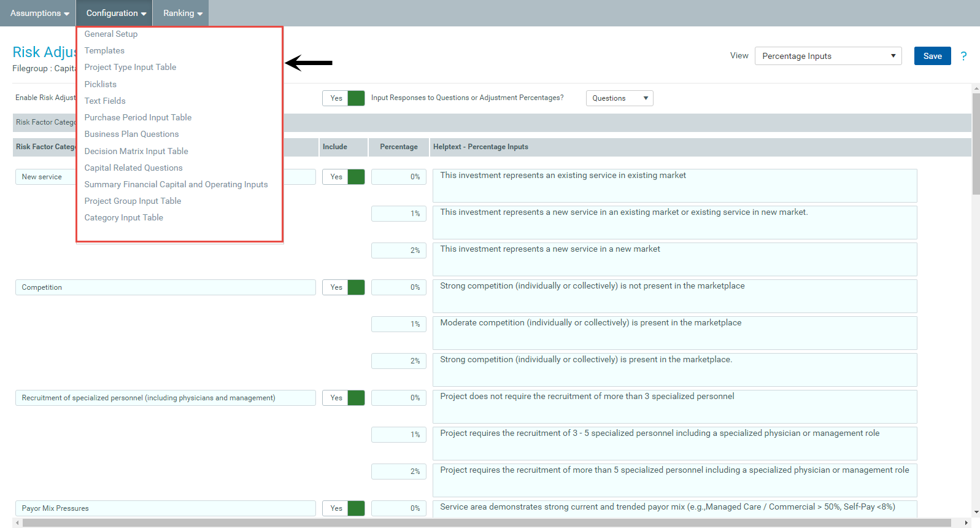Click the Competition risk factor name field
Image resolution: width=980 pixels, height=528 pixels.
tap(165, 287)
